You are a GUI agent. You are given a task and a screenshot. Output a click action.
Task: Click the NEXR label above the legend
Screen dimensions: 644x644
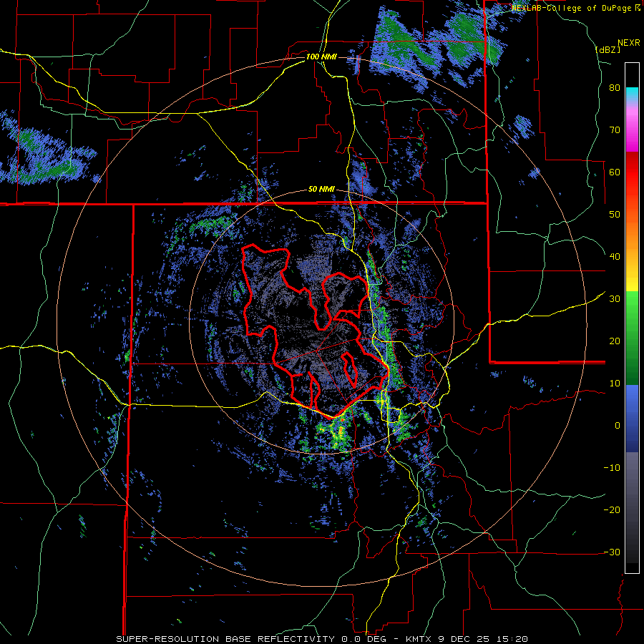628,42
